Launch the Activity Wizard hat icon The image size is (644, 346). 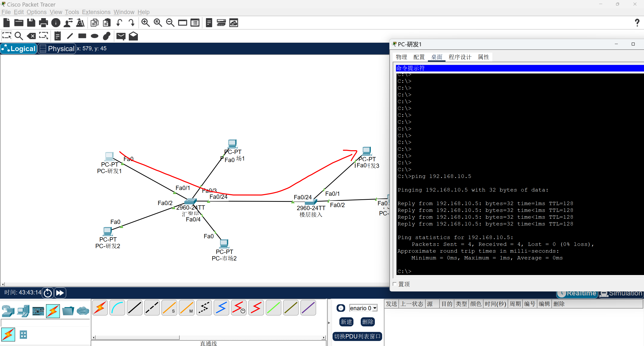point(68,23)
